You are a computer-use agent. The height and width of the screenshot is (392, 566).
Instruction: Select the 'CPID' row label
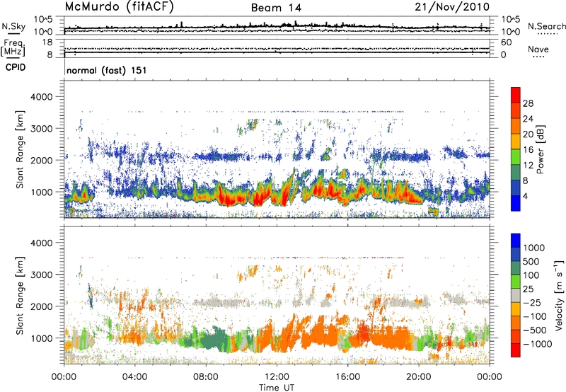(x=16, y=67)
